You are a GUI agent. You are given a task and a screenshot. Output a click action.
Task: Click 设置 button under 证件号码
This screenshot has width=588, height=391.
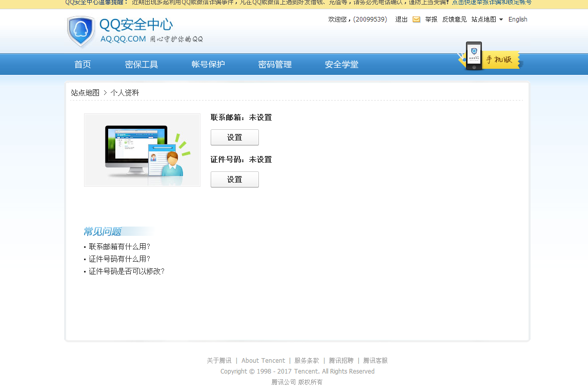(235, 180)
